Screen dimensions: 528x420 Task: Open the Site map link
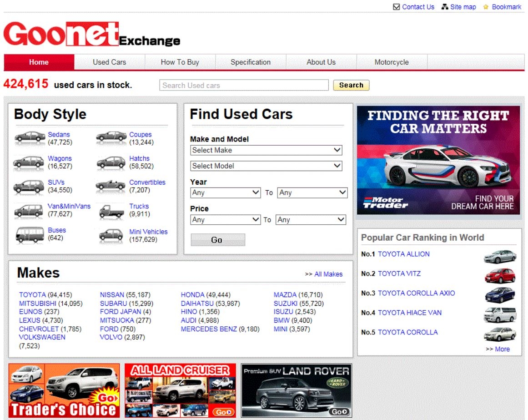click(x=463, y=7)
